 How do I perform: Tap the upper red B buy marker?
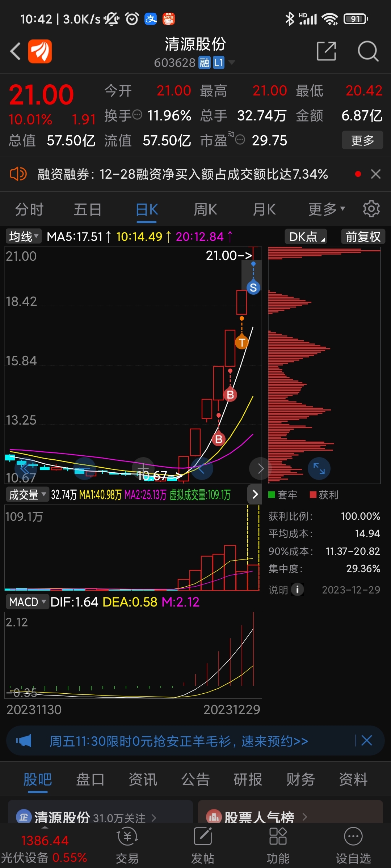tap(230, 395)
